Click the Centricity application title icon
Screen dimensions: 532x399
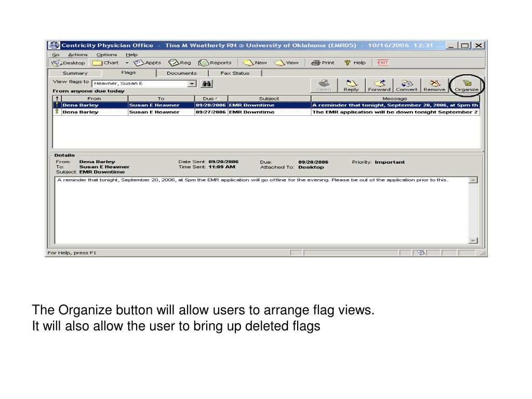54,46
